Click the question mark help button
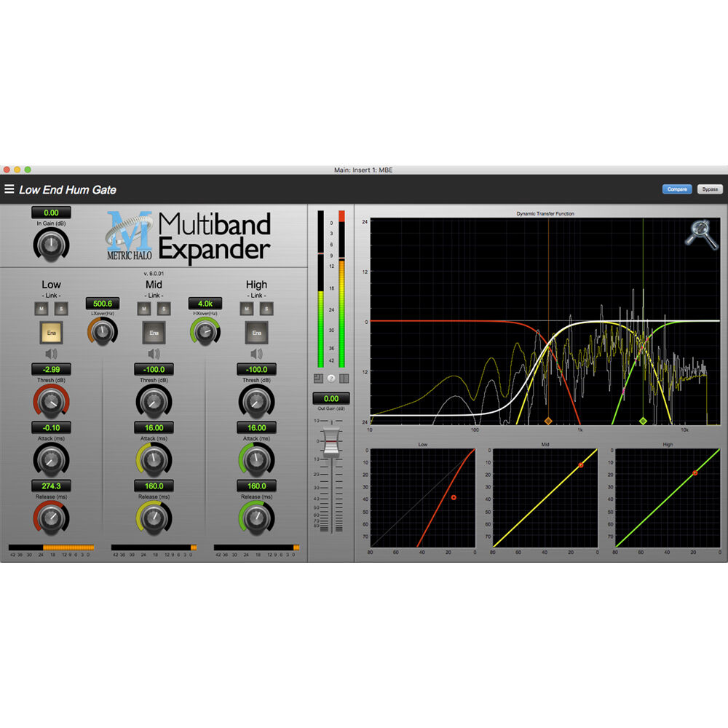728x728 pixels. pos(331,379)
